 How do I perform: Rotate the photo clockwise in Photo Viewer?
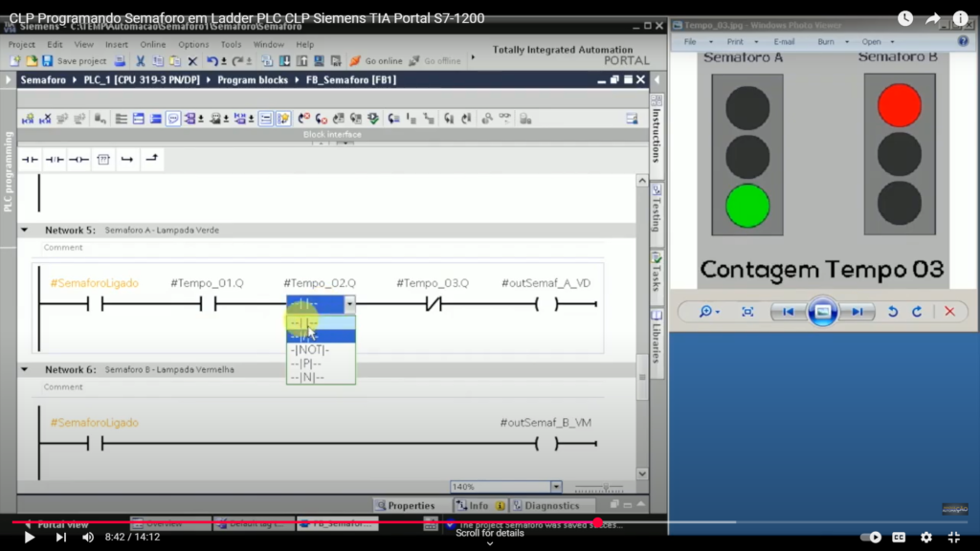[917, 311]
